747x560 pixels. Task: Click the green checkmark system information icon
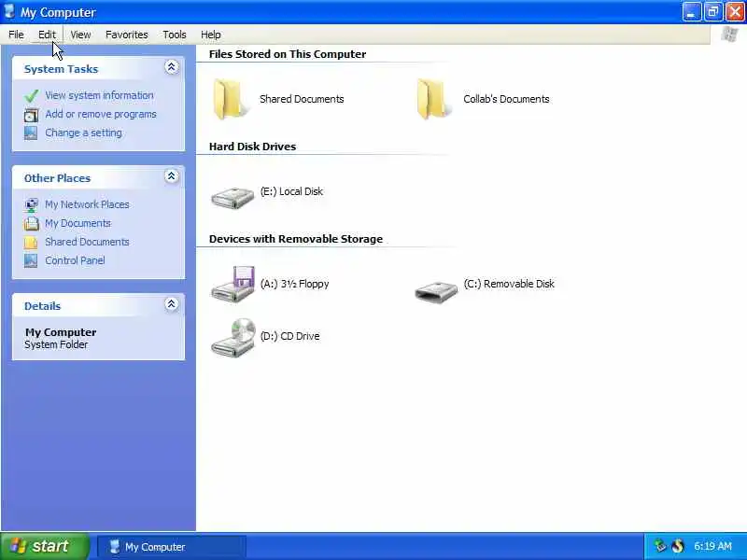point(32,96)
